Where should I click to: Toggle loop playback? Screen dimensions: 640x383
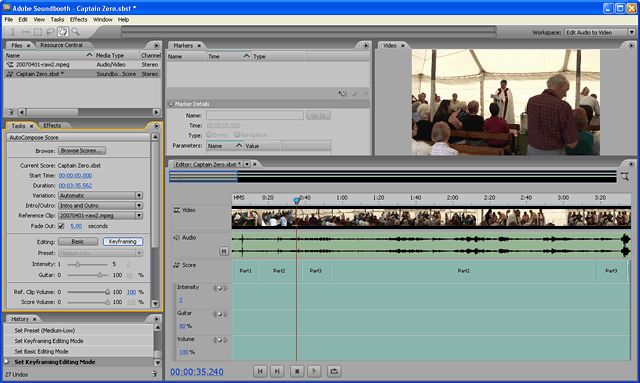coord(334,371)
